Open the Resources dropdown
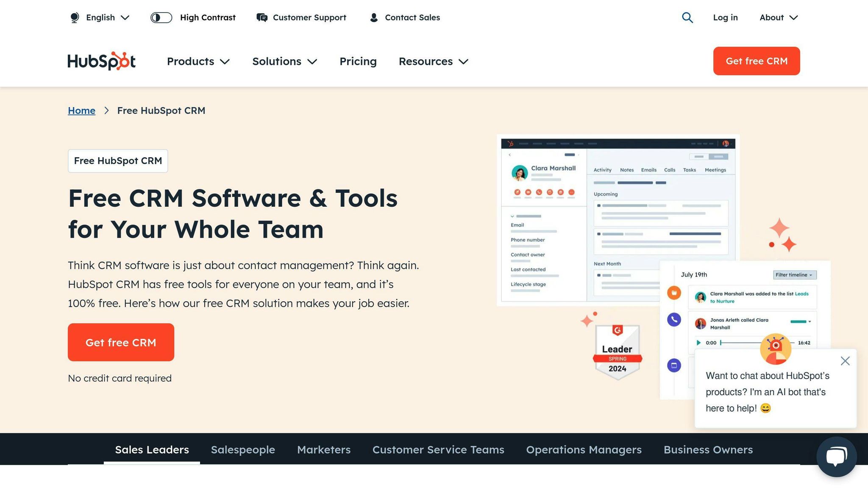The image size is (868, 488). [x=433, y=61]
